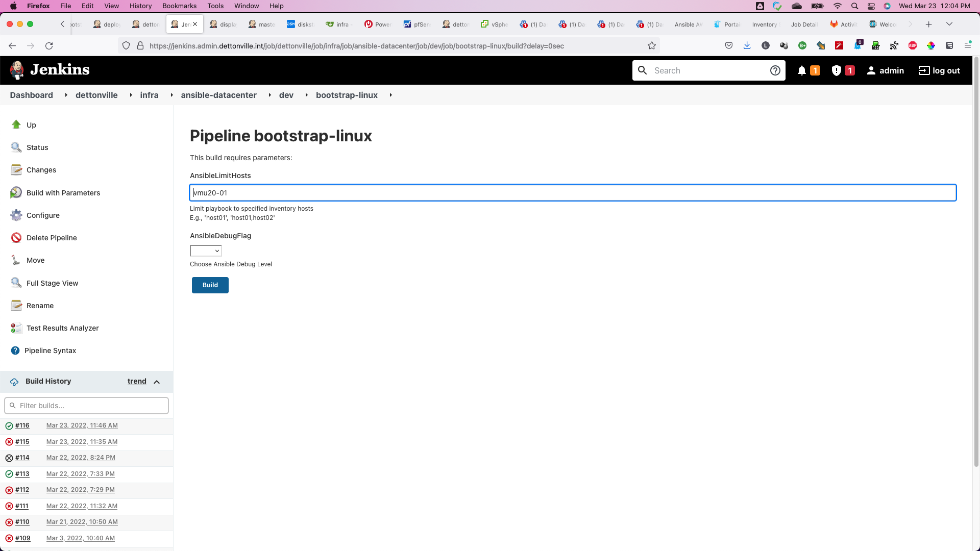The height and width of the screenshot is (551, 980).
Task: Open the Firefox Bookmarks menu
Action: coord(179,6)
